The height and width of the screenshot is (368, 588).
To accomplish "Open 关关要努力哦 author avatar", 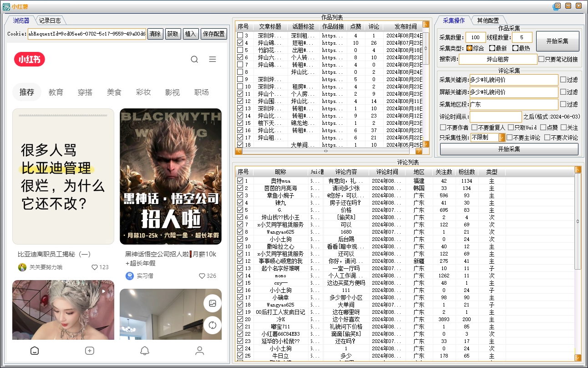I will (x=22, y=267).
